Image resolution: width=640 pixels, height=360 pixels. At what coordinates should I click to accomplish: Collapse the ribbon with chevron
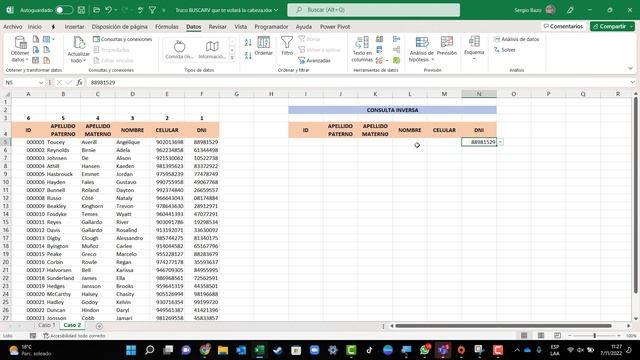click(x=631, y=69)
